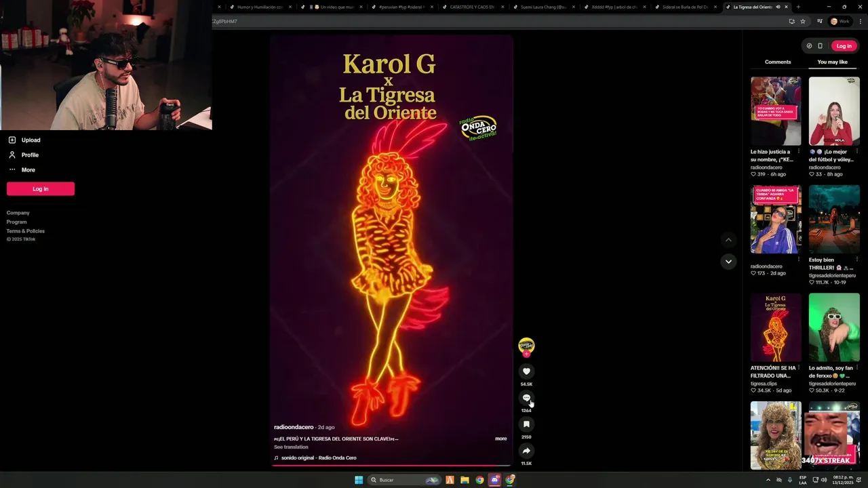This screenshot has height=488, width=868.
Task: Open 'ATENCIÓN!!! SE HA FILTRADO' thumbnail
Action: click(x=776, y=327)
